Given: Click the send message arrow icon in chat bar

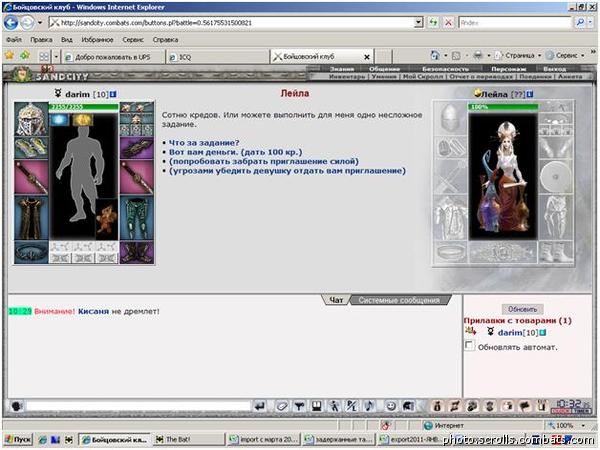Looking at the screenshot, I should pyautogui.click(x=260, y=406).
